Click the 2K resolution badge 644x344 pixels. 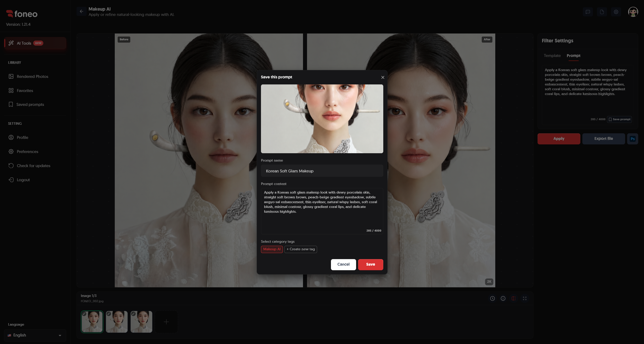point(489,282)
